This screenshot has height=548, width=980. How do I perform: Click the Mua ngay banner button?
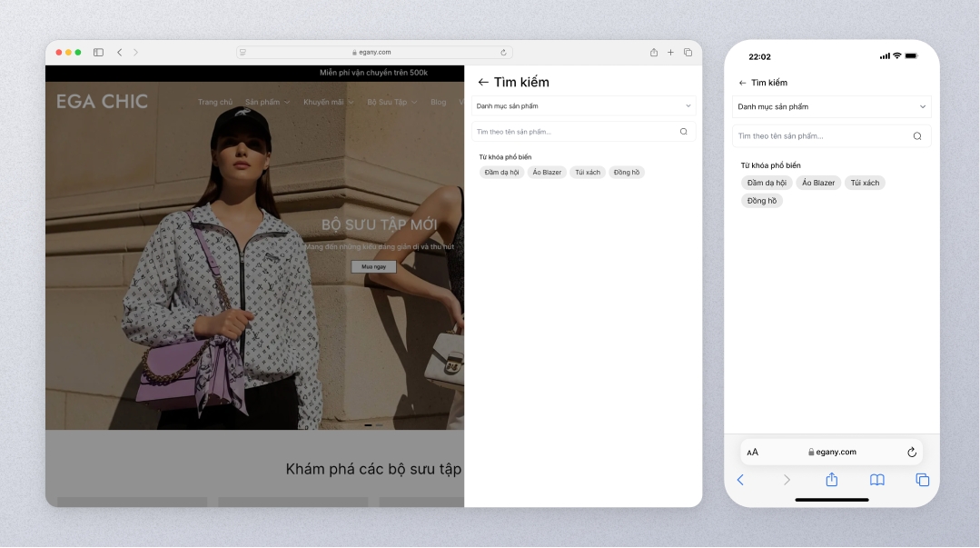click(x=373, y=267)
